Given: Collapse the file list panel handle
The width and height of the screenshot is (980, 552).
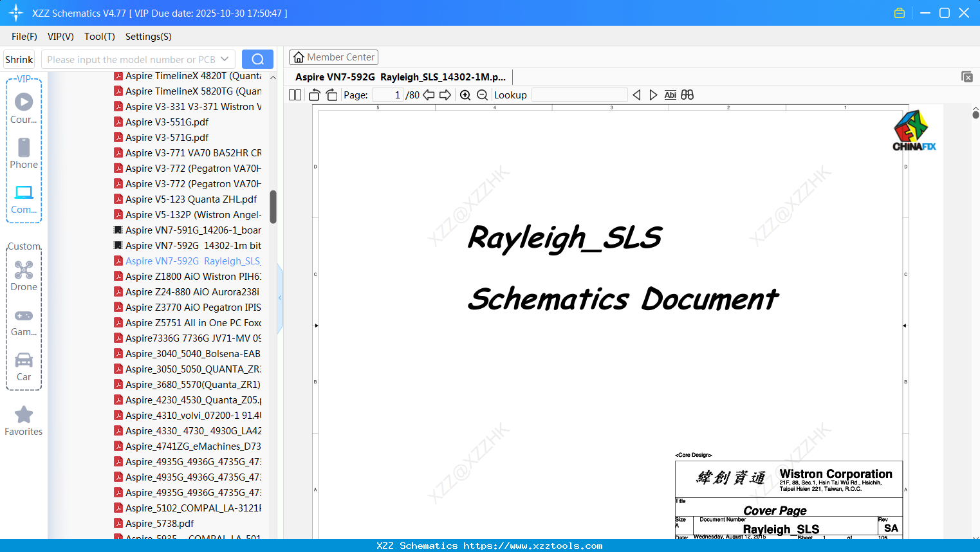Looking at the screenshot, I should 280,297.
